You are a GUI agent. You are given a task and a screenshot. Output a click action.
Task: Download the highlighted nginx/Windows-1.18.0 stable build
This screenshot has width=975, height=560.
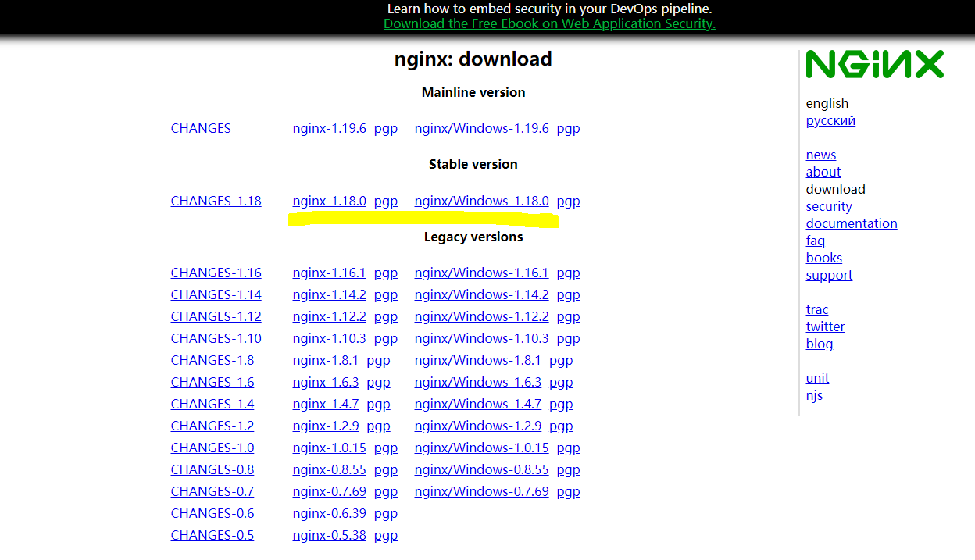pyautogui.click(x=481, y=201)
